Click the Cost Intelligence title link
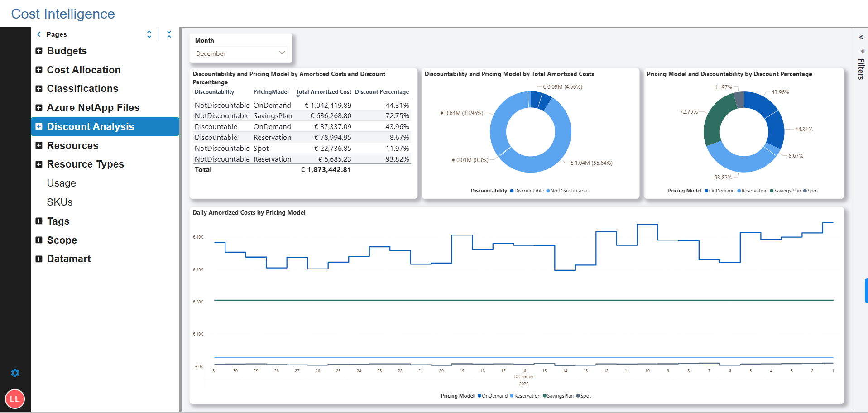The width and height of the screenshot is (868, 413). [63, 14]
